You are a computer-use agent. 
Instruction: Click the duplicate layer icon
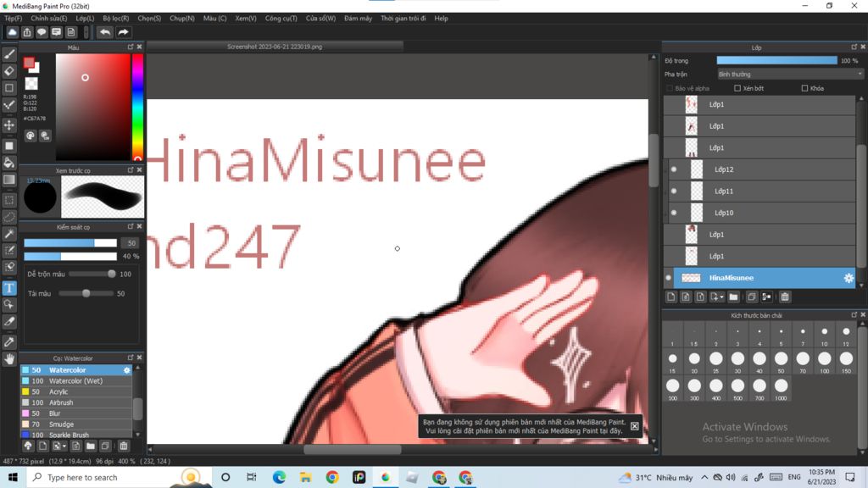coord(751,297)
